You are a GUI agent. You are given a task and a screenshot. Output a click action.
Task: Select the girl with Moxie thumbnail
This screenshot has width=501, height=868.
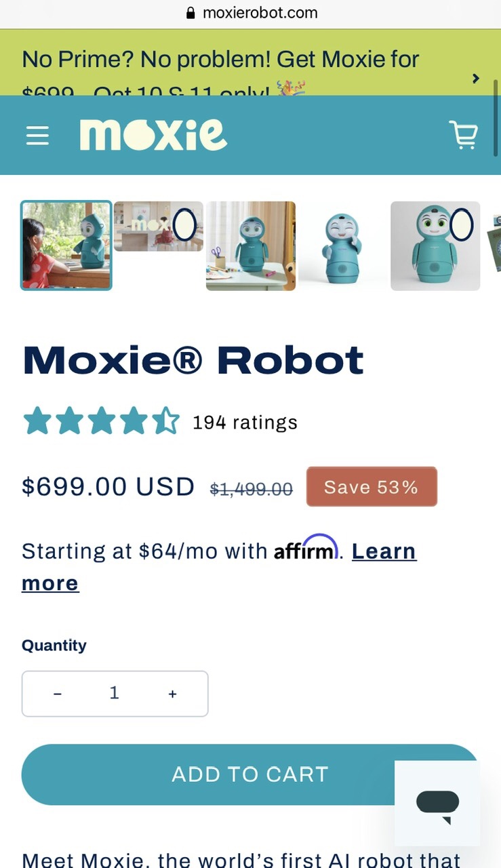click(66, 245)
